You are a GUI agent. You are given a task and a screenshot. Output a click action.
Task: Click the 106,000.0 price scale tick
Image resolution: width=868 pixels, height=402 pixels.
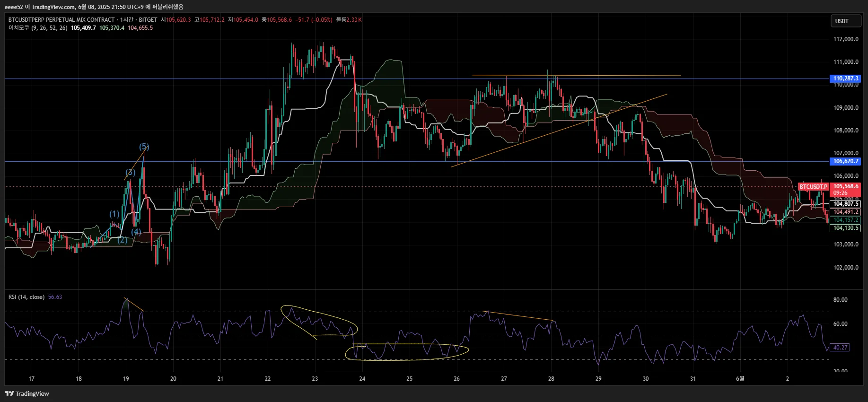click(846, 176)
